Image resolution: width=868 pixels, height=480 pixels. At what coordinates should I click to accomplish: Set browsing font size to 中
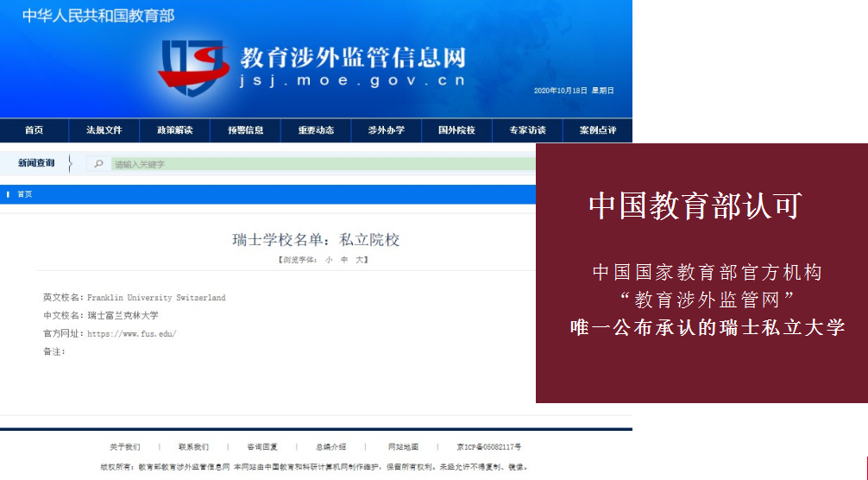tap(344, 260)
